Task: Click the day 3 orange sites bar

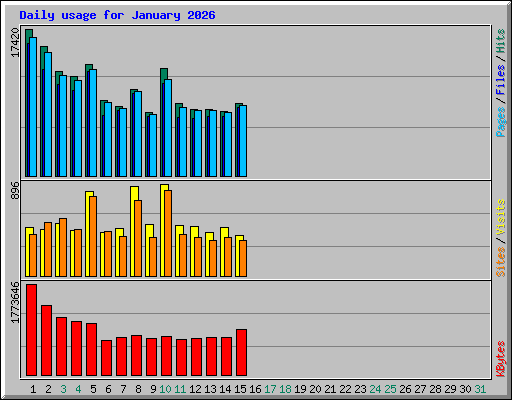Action: 63,247
